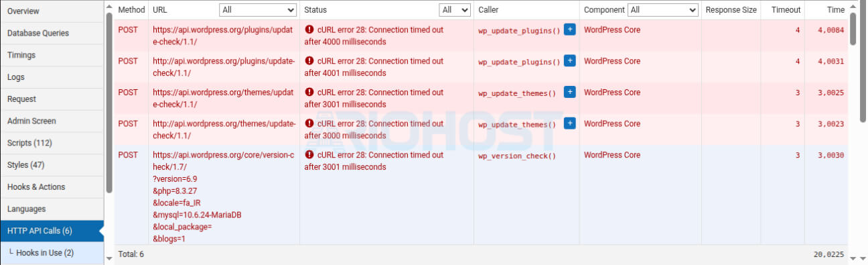This screenshot has height=265, width=868.
Task: Switch to the Request panel
Action: click(52, 99)
